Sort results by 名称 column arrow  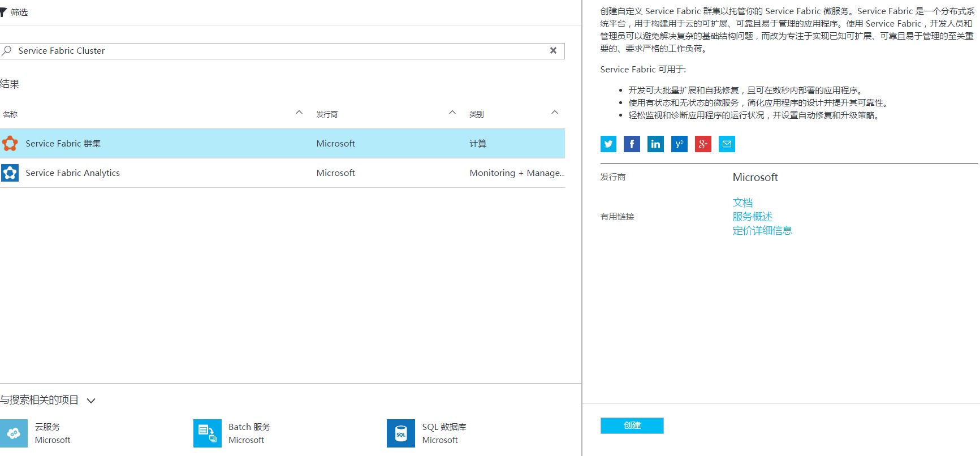click(299, 113)
